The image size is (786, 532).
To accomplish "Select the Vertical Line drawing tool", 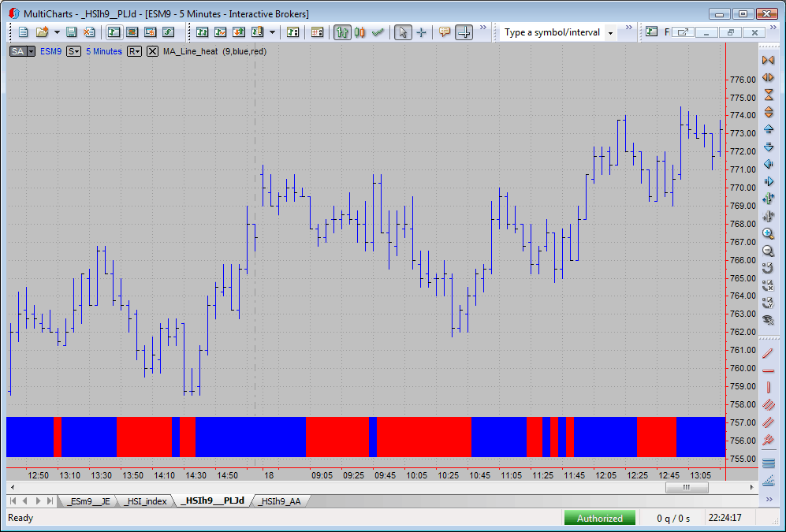I will coord(768,388).
